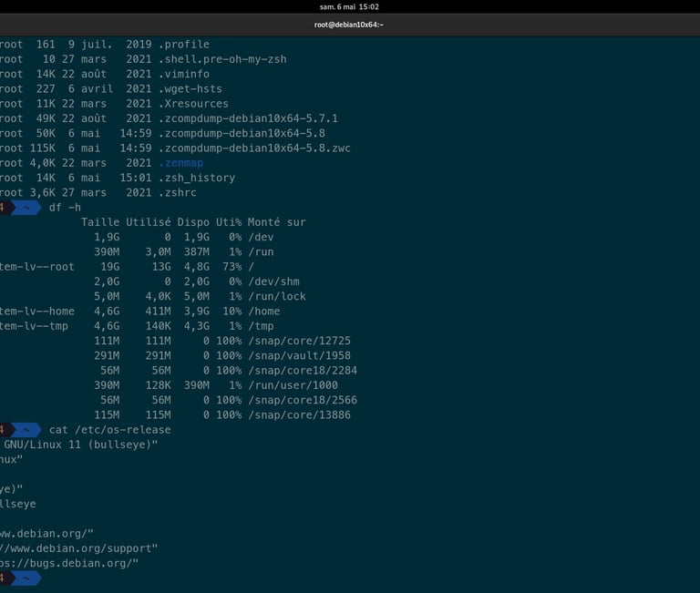This screenshot has height=593, width=700.
Task: Click the /dev mount point
Action: [x=261, y=237]
